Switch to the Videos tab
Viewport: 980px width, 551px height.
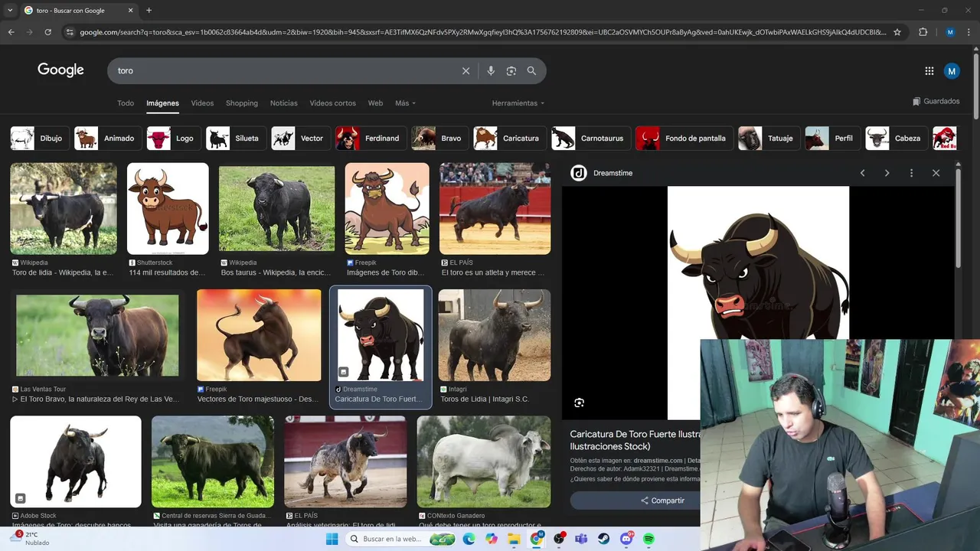pos(202,103)
